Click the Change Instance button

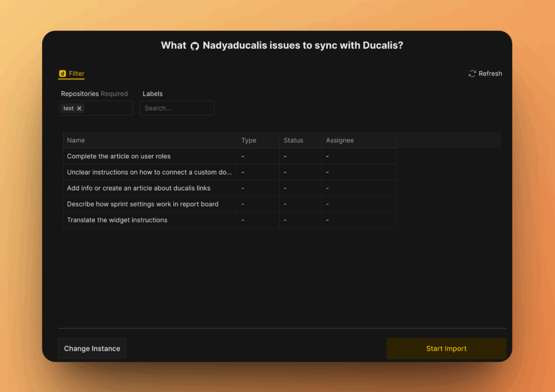pos(92,349)
